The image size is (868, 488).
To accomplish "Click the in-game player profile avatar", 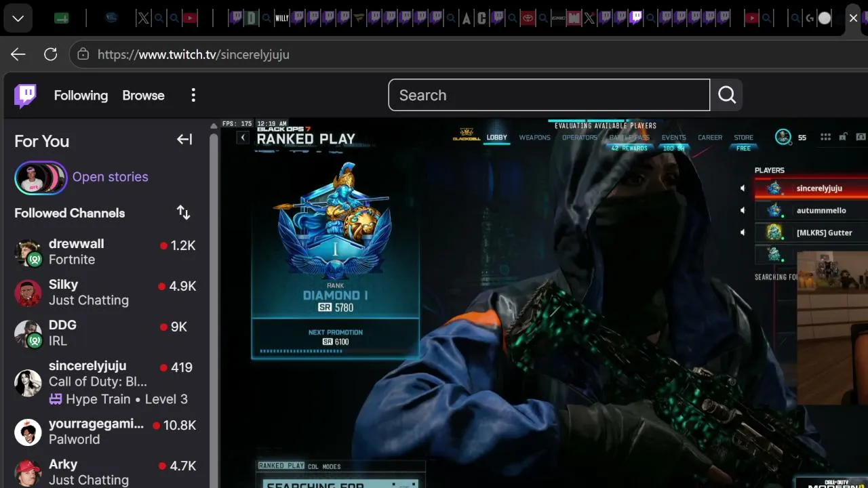I will coord(783,137).
